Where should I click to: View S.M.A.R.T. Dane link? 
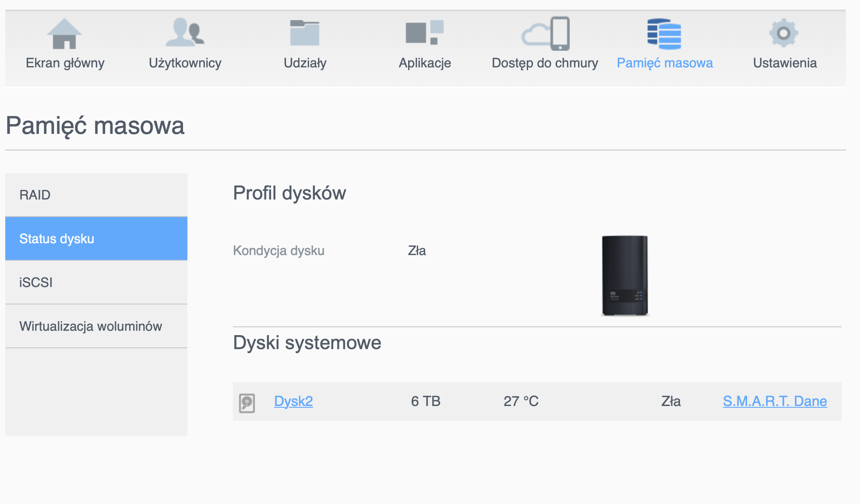775,401
